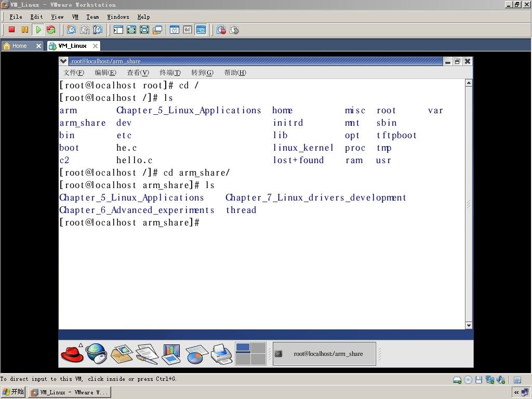Switch to the Home tab

coord(19,46)
